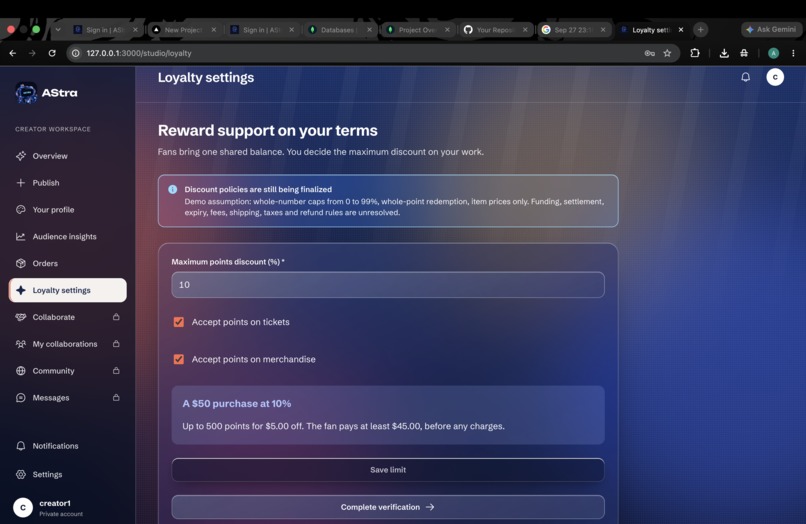The height and width of the screenshot is (524, 806).
Task: Click the Audience insights chart icon
Action: [21, 237]
